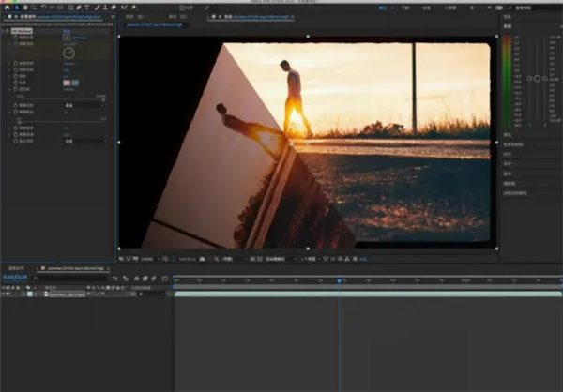This screenshot has height=392, width=563.
Task: Click the Home icon in the toolbar
Action: pyautogui.click(x=7, y=8)
